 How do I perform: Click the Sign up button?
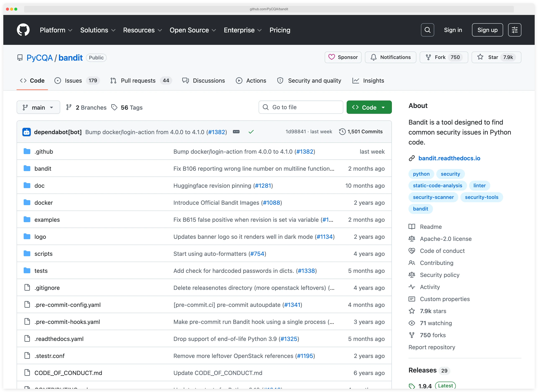coord(487,30)
